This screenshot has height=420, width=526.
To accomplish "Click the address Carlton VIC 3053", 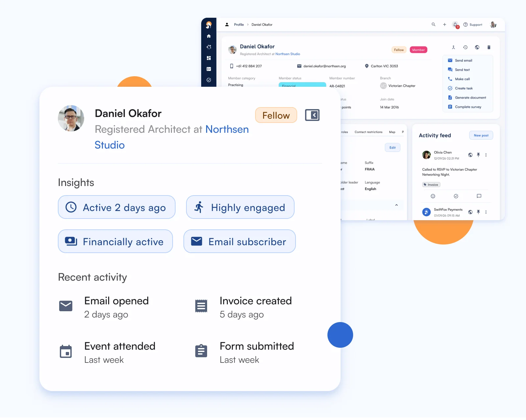I will click(x=384, y=66).
